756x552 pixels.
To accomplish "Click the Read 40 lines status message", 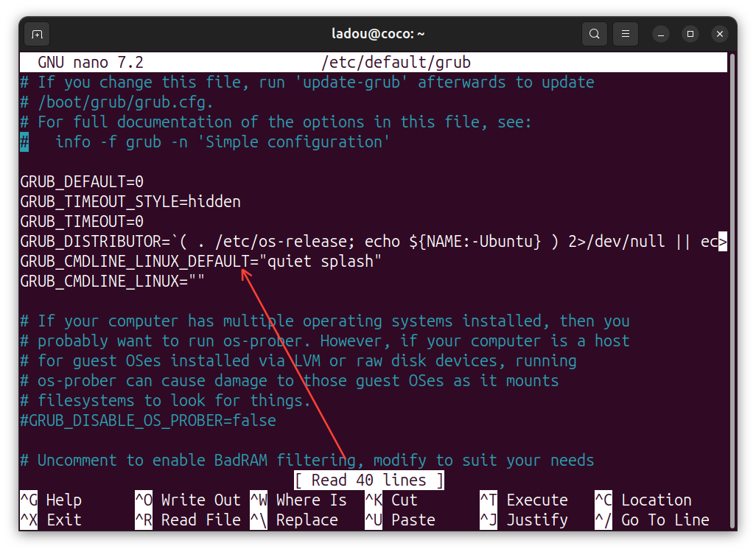I will coord(368,480).
